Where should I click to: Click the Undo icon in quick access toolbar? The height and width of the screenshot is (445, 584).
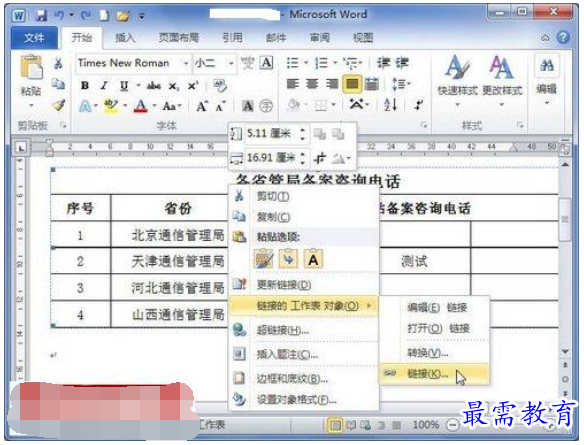(x=59, y=16)
